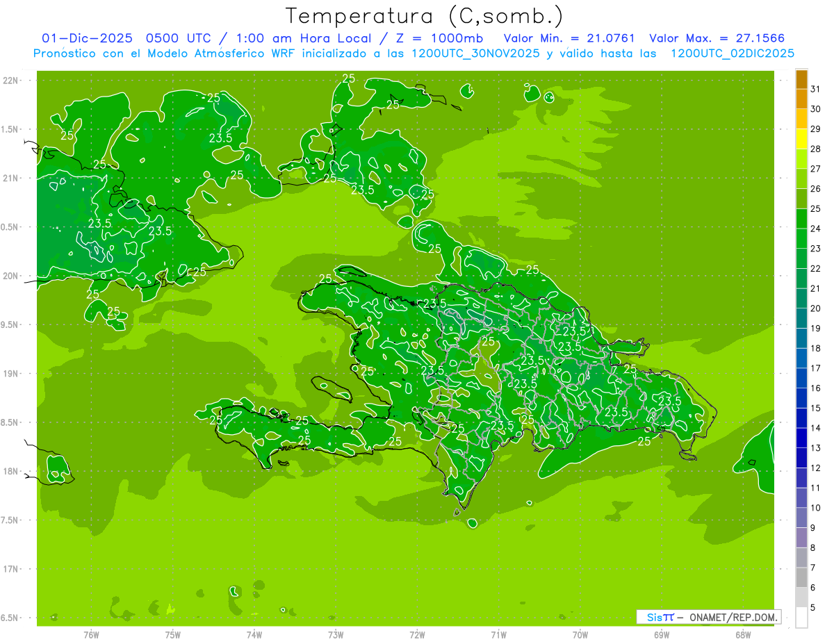Click the '9.5N' latitude tick label
Screen dimensions: 834x644
click(x=10, y=324)
